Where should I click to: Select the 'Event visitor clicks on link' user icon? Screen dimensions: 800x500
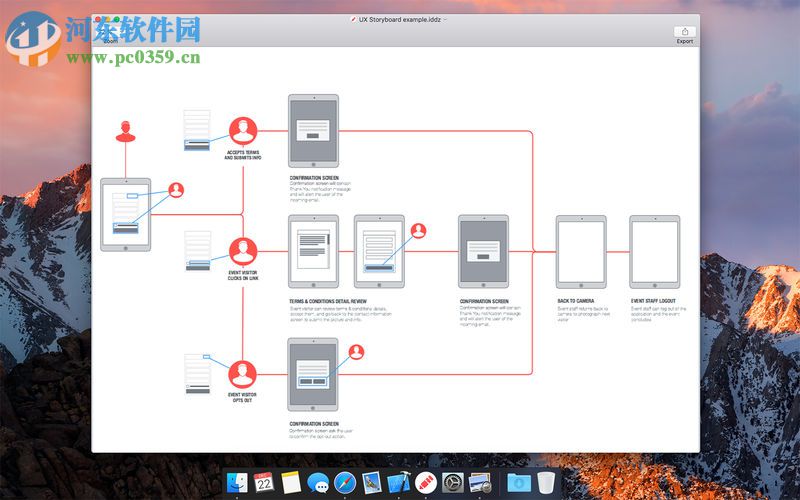(x=243, y=252)
